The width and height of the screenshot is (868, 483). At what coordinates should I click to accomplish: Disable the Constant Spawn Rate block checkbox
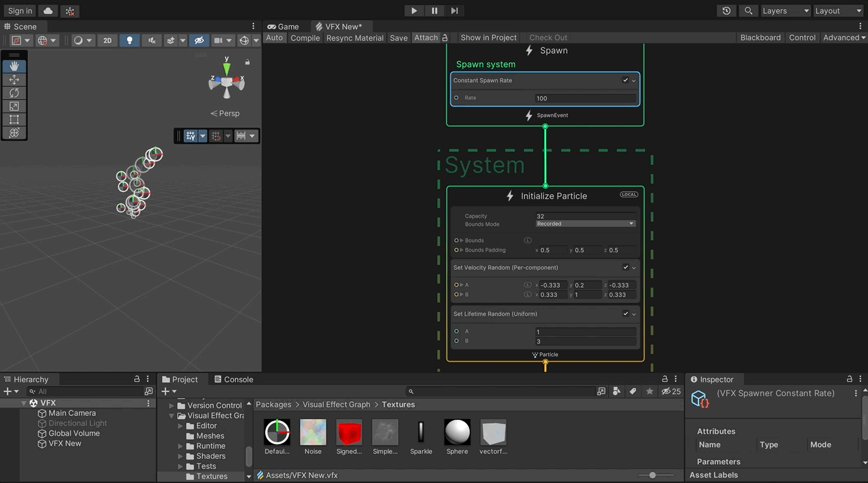[x=625, y=80]
